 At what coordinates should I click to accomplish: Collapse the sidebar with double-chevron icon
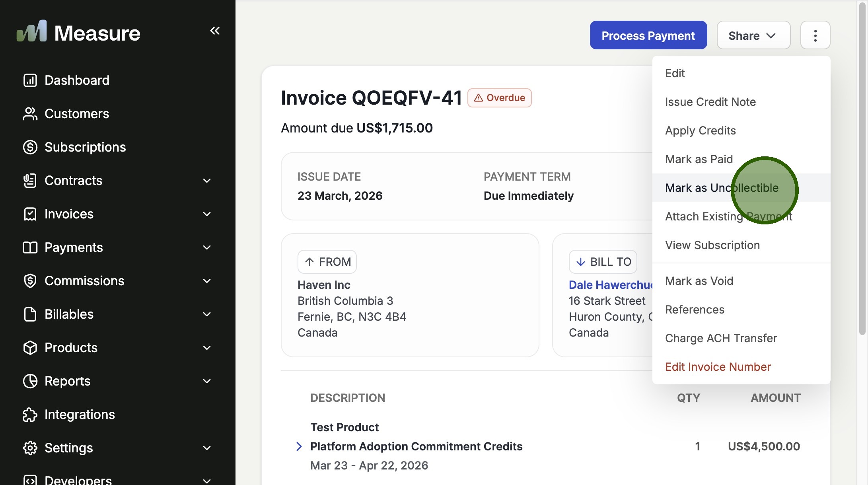click(x=215, y=31)
